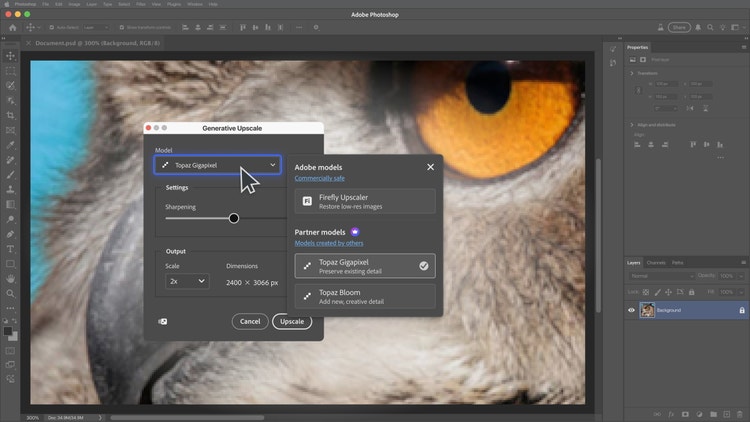750x422 pixels.
Task: Click the Cancel button
Action: (x=250, y=322)
